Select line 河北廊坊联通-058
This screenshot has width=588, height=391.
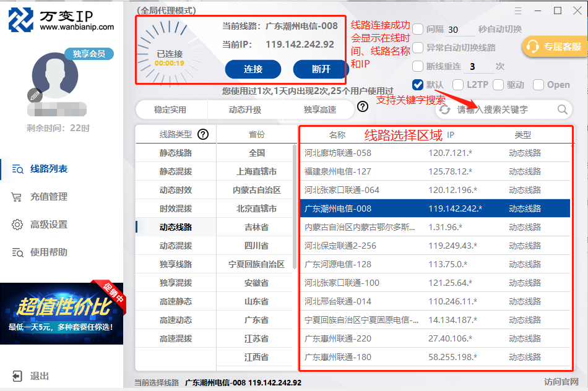435,153
